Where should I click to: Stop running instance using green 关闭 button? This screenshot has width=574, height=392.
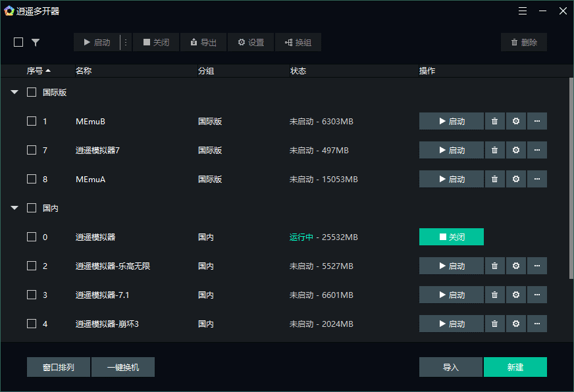[x=451, y=237]
